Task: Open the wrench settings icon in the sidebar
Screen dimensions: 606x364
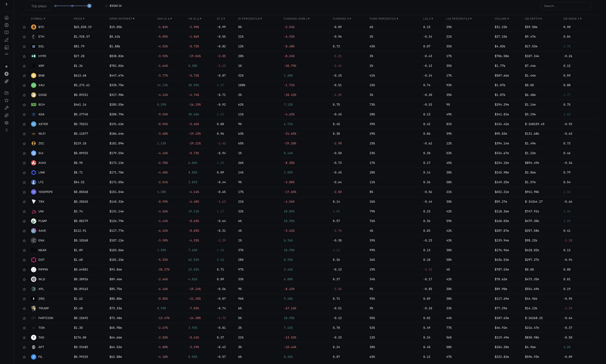Action: pyautogui.click(x=7, y=108)
